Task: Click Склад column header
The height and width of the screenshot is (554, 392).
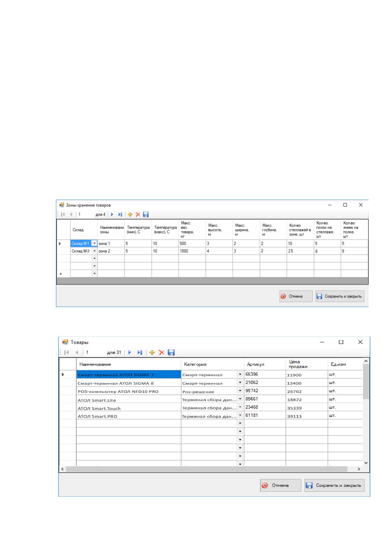Action: [x=84, y=230]
